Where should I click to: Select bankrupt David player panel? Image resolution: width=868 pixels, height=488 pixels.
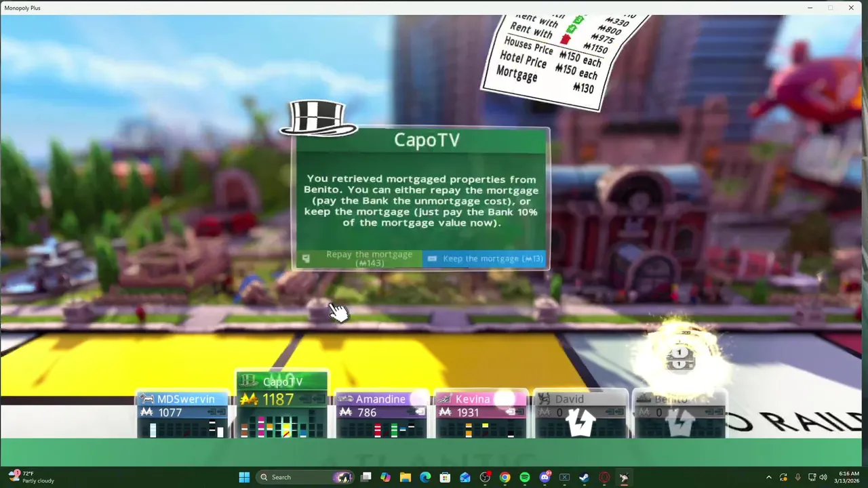pyautogui.click(x=580, y=415)
